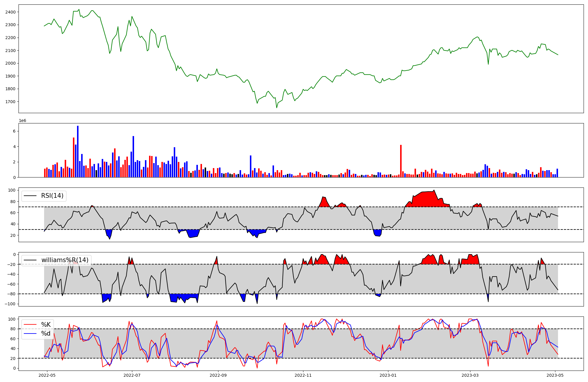Screen dimensions: 588x382
Task: Click the 2022-07 x-axis date label
Action: [132, 375]
